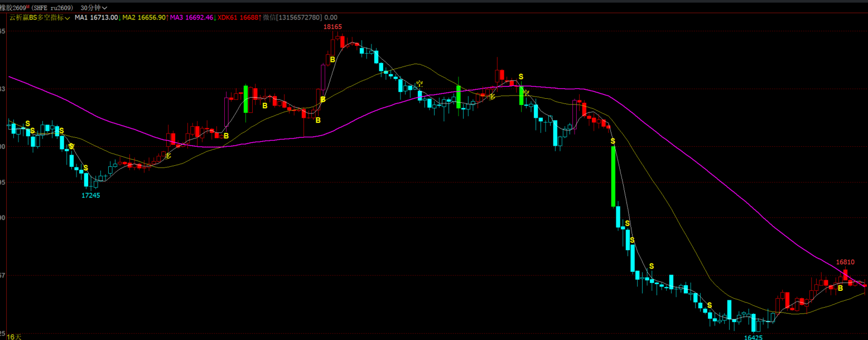This screenshot has height=340, width=868.
Task: Click the 16425 low price marker
Action: point(753,337)
